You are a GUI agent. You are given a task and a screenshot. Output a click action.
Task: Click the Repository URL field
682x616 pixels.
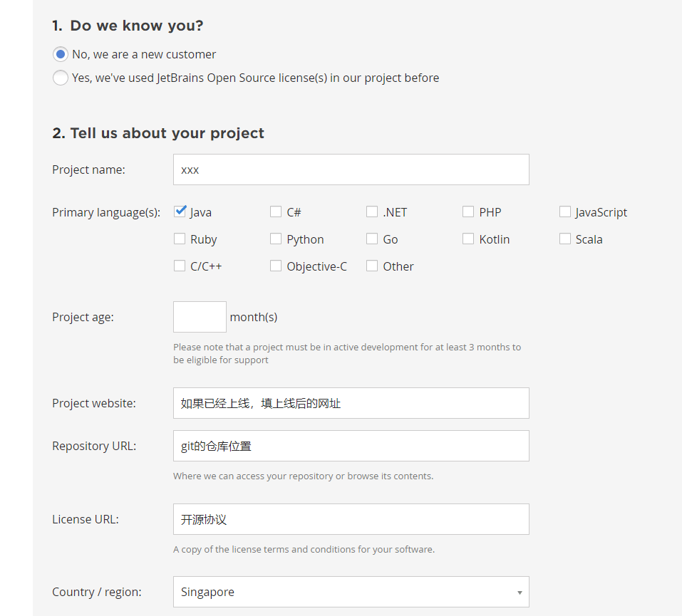[x=351, y=446]
